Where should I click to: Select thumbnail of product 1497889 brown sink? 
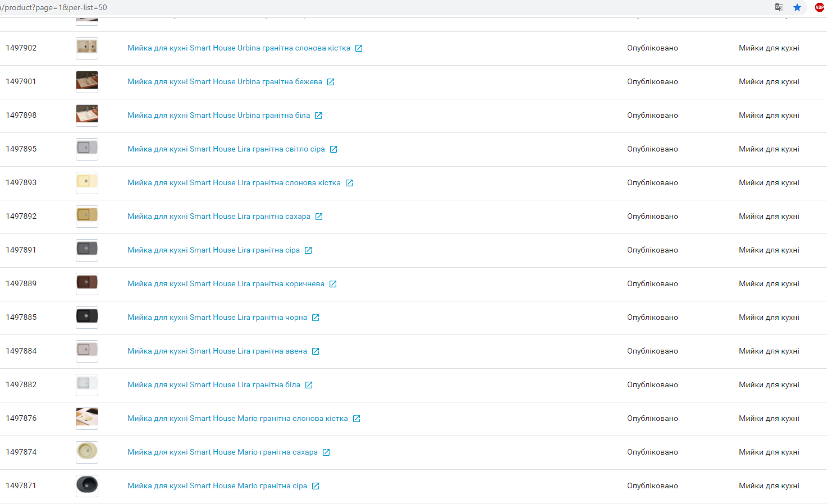pyautogui.click(x=87, y=284)
